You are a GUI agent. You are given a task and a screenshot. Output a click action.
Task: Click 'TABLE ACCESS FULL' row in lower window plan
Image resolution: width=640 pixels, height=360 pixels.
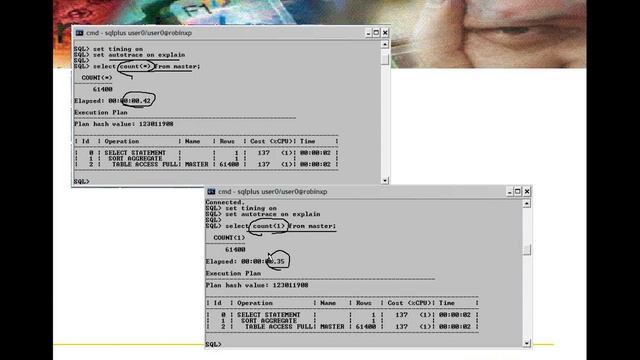342,327
